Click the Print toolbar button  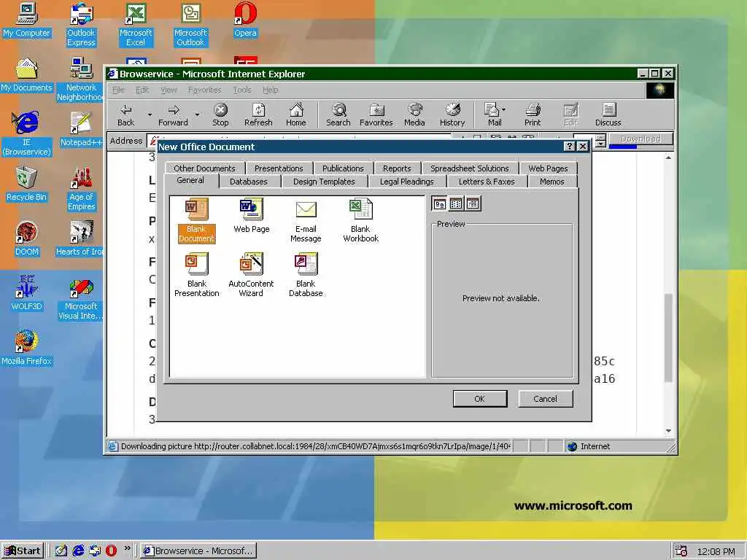pyautogui.click(x=533, y=115)
